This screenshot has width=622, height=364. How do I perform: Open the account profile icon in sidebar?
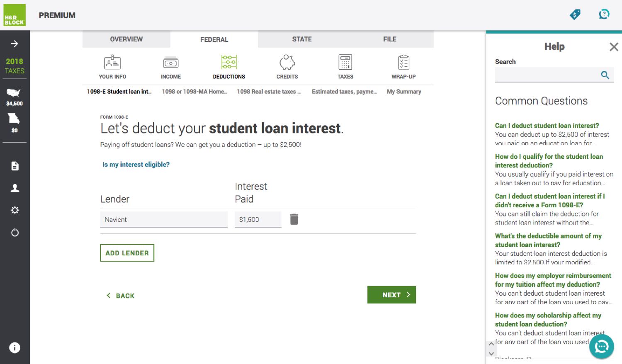pos(15,188)
